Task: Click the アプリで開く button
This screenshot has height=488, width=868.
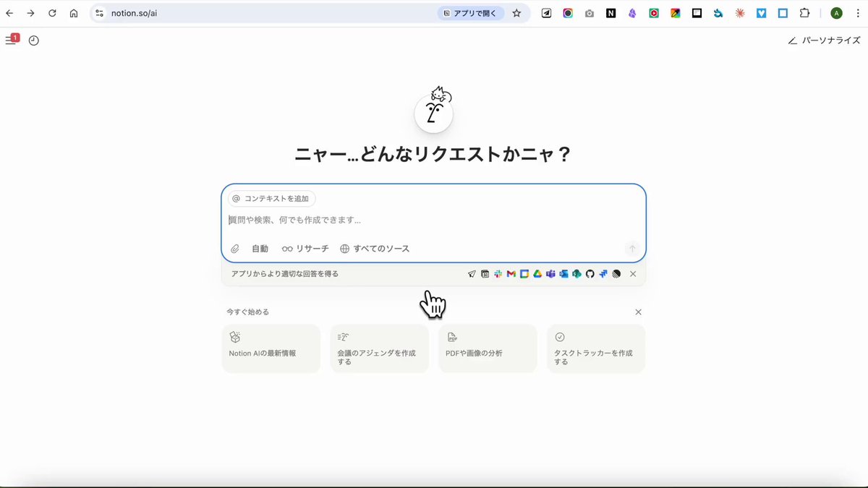Action: [x=471, y=13]
